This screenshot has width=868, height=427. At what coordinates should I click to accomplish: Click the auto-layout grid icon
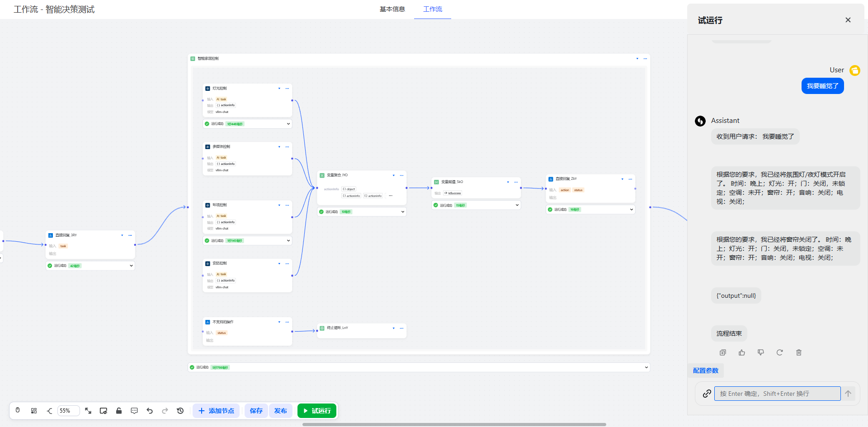coord(34,411)
